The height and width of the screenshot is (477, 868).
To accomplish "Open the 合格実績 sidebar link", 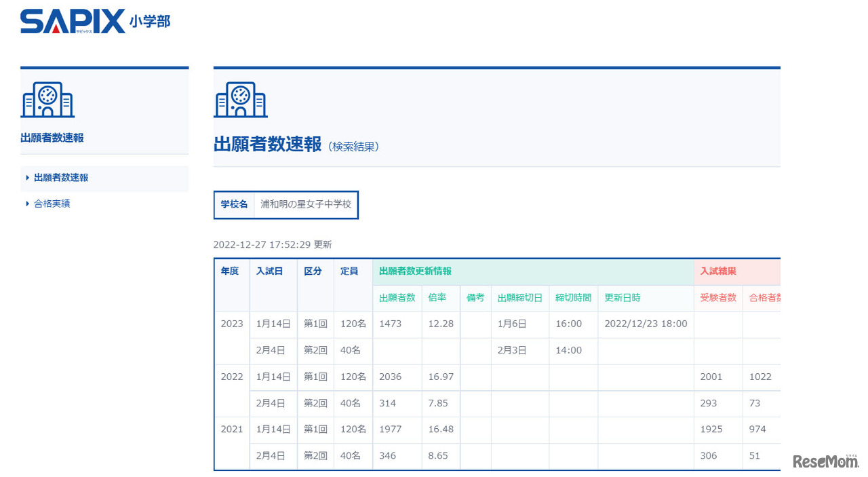I will [x=52, y=204].
